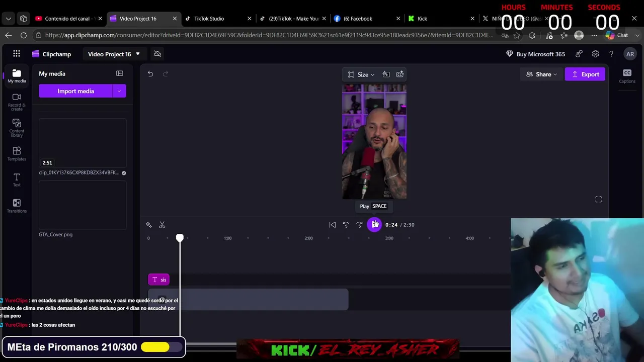Click the timeline playhead handle
The width and height of the screenshot is (644, 362).
click(180, 238)
